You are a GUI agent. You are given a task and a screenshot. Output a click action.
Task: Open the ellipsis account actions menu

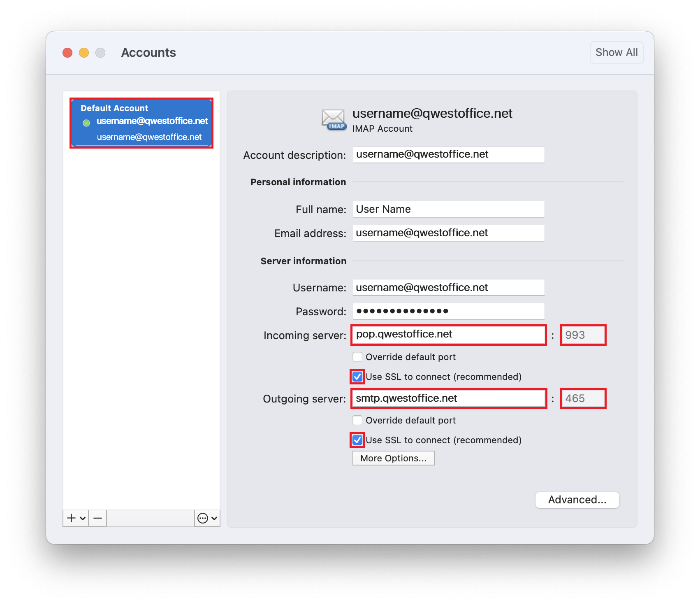click(x=207, y=518)
